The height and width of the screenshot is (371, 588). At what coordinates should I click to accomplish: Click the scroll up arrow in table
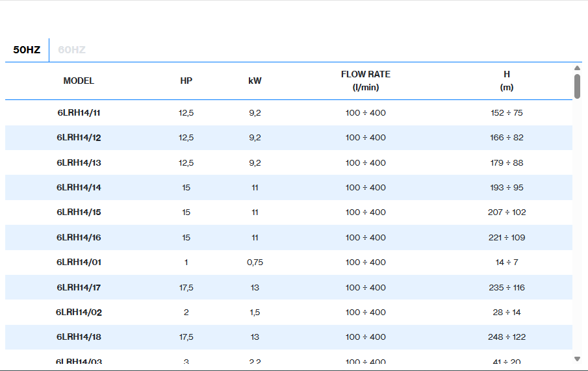[x=577, y=68]
